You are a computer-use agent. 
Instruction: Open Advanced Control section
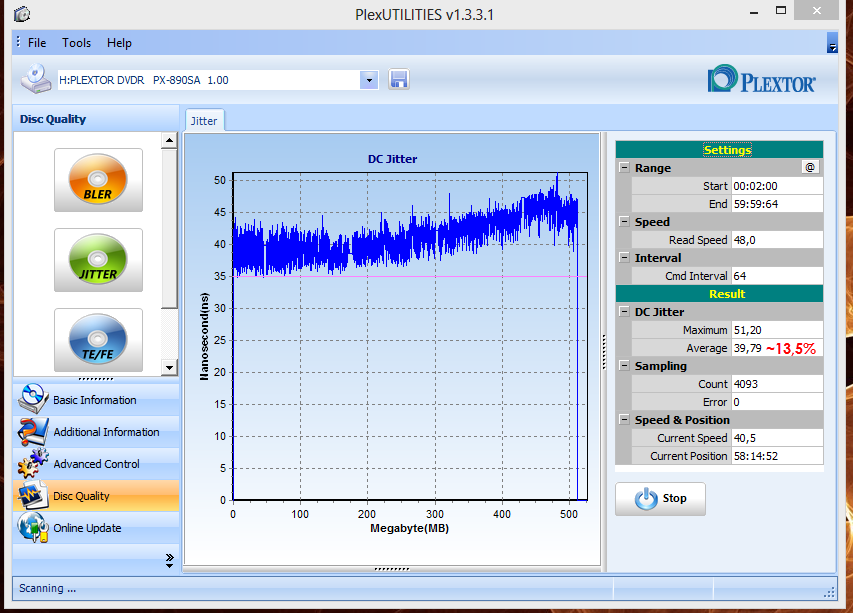click(96, 464)
